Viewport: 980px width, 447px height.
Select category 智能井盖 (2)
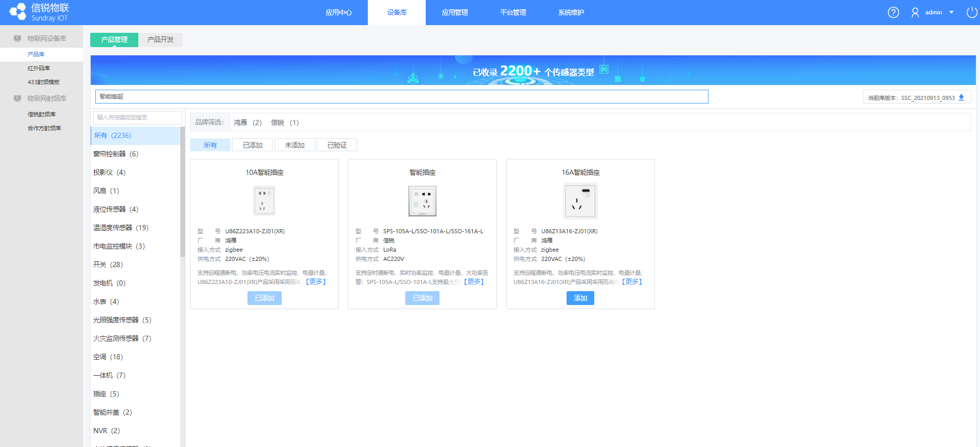point(135,412)
